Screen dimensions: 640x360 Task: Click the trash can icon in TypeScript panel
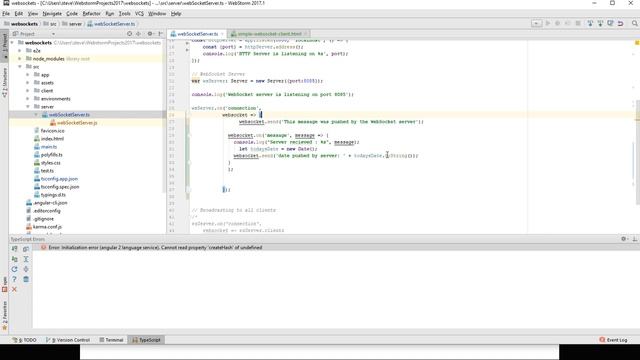point(26,279)
